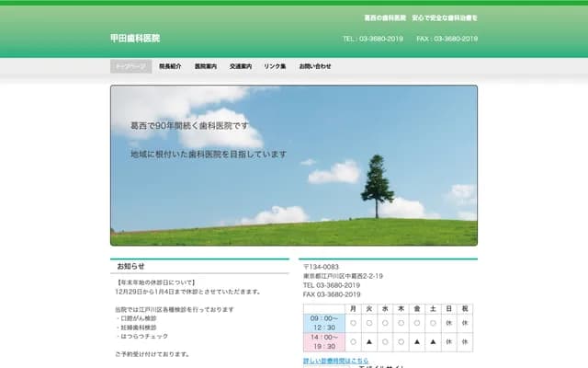Go to the 院長紹介 page
This screenshot has width=588, height=368.
[170, 66]
